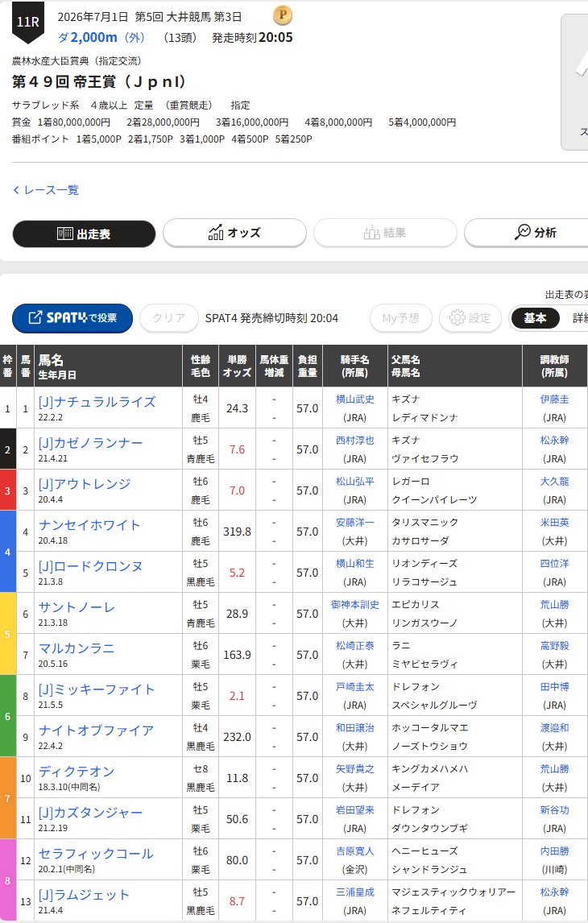
Task: Open horse セラフィックコール link
Action: [96, 854]
